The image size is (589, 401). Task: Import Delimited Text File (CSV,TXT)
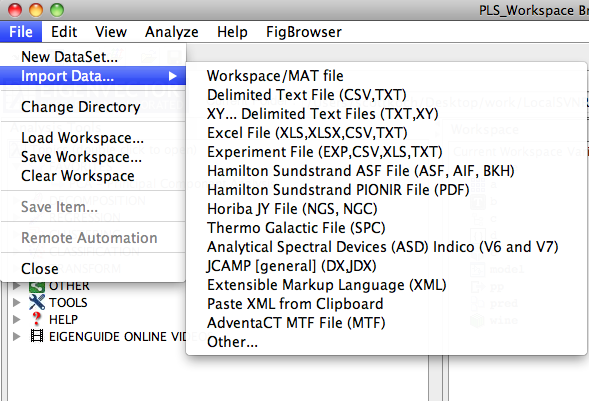point(387,95)
